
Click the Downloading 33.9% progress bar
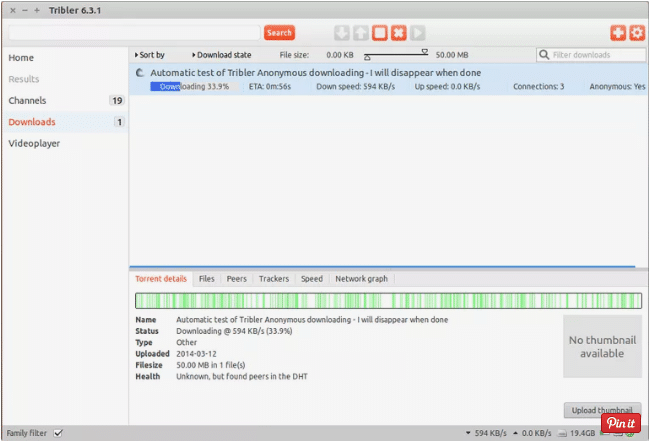point(194,86)
